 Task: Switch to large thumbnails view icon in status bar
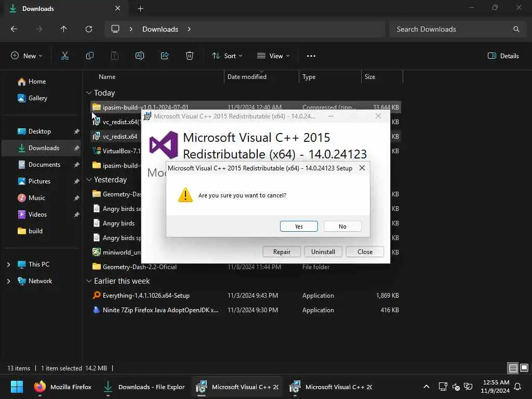524,368
